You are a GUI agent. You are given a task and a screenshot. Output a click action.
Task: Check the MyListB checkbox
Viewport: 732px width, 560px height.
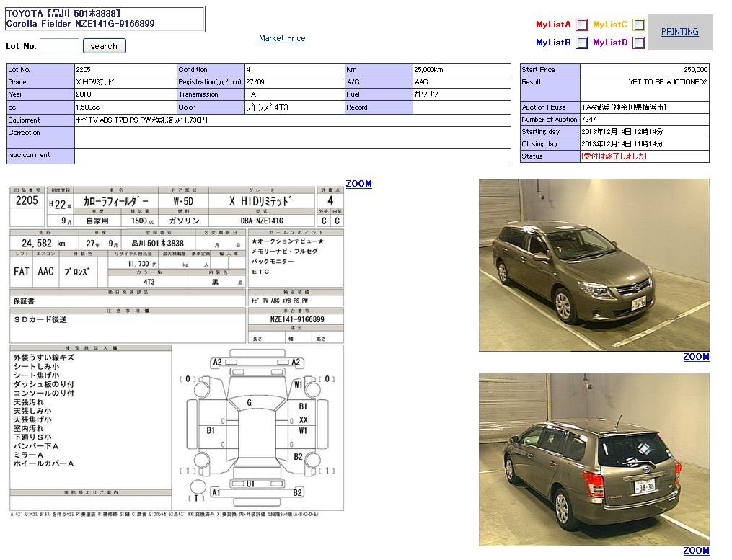tap(581, 43)
